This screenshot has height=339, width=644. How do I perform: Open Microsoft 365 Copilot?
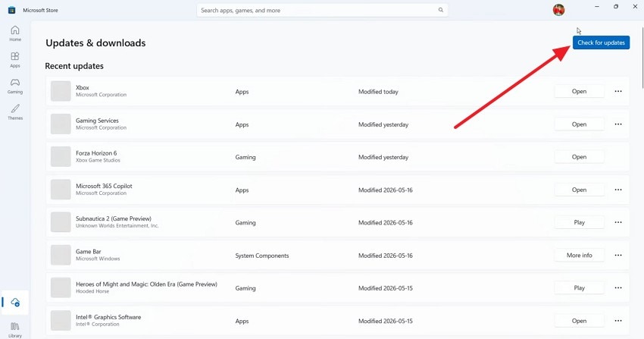click(579, 190)
